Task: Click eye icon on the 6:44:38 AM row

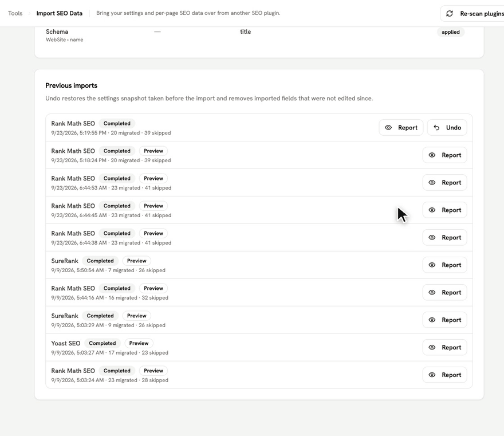Action: [x=432, y=238]
